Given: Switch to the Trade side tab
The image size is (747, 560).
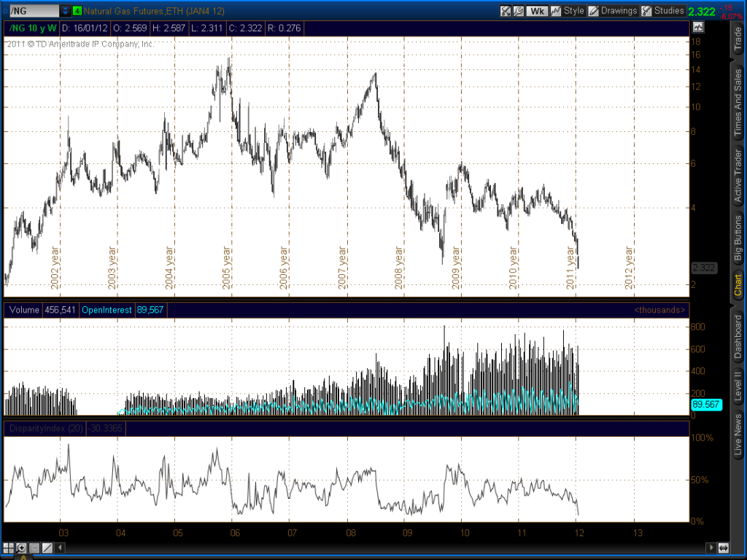Looking at the screenshot, I should point(738,37).
